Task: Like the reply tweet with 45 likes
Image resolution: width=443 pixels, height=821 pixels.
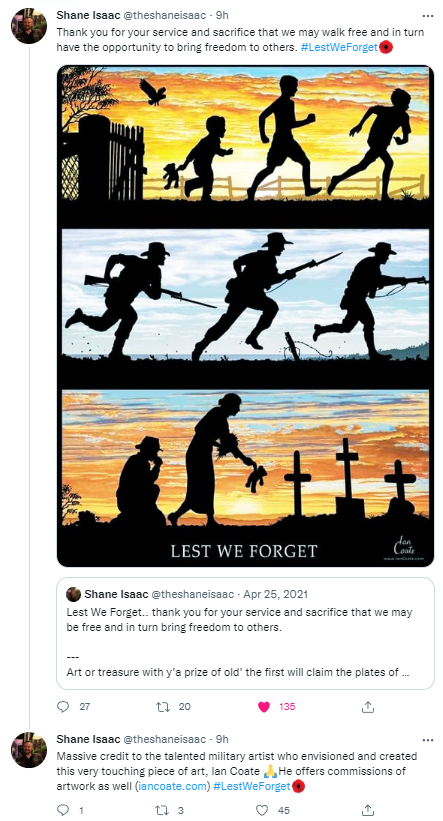Action: [x=264, y=811]
